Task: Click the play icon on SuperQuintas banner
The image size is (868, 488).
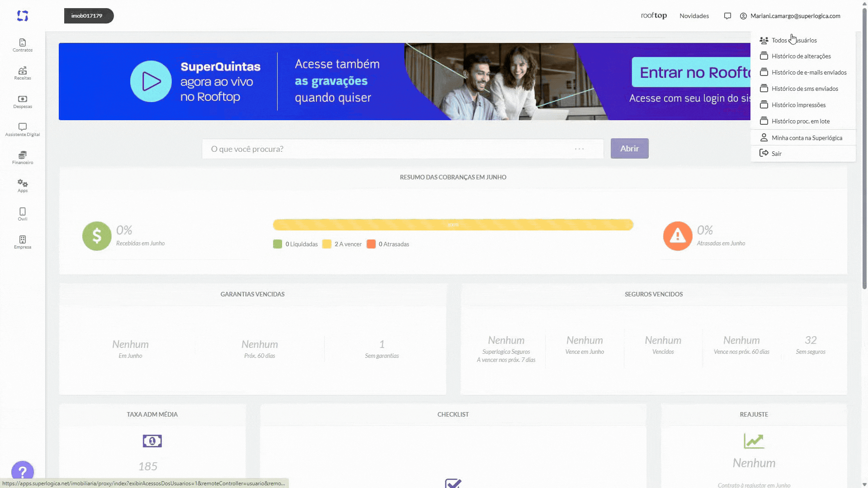Action: (x=151, y=81)
